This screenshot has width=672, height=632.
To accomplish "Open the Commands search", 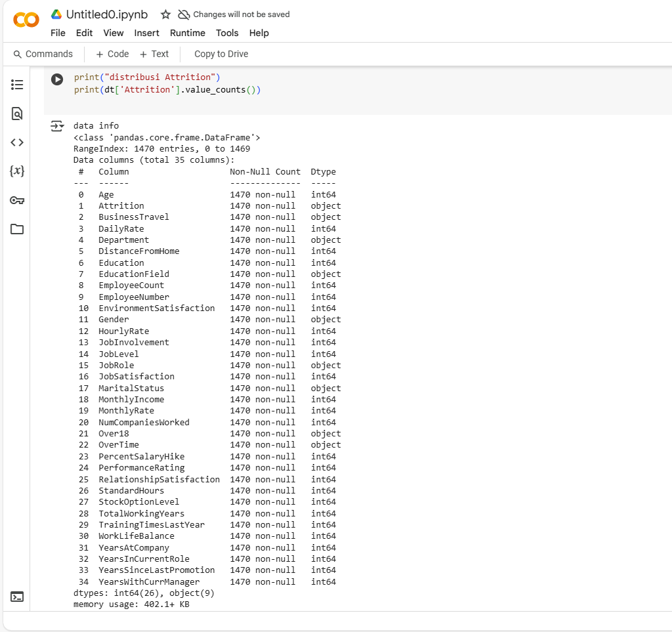I will [44, 54].
